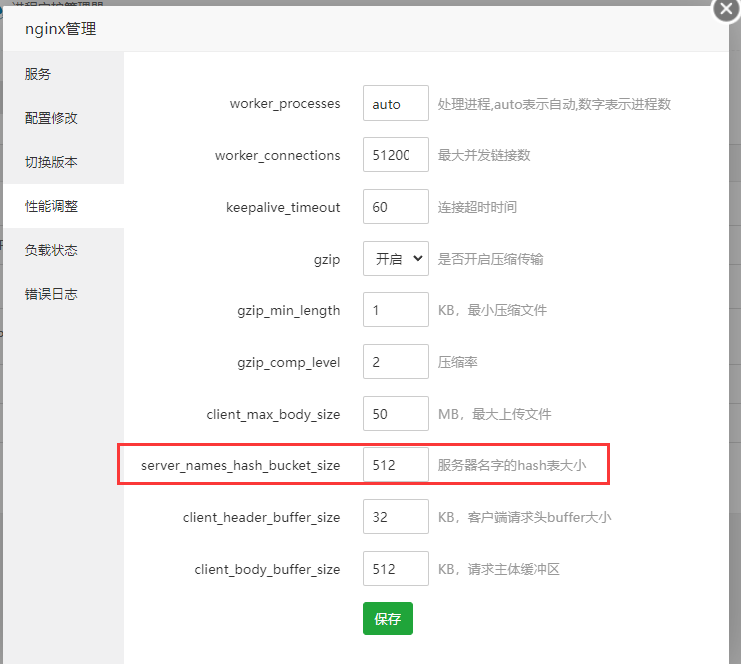Click the gzip_min_length label

click(x=289, y=310)
